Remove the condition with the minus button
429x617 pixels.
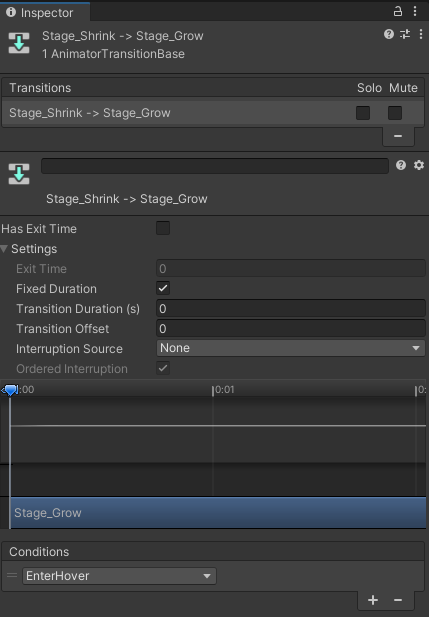pos(398,600)
